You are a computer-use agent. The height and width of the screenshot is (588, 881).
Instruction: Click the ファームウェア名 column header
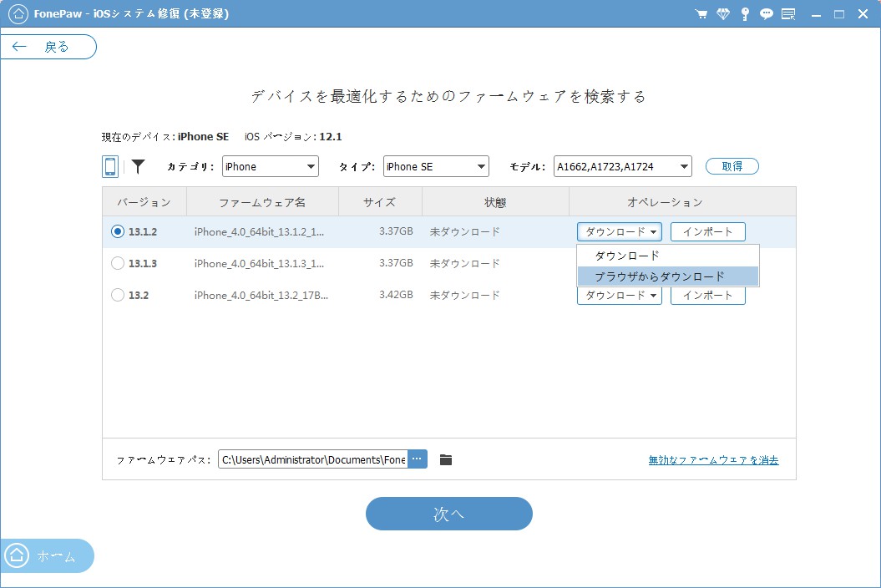[x=262, y=202]
